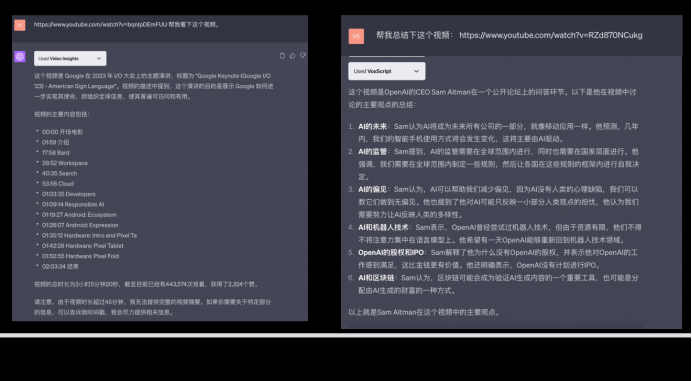Select the '17:58 Bard' timestamp line
This screenshot has width=692, height=381.
click(x=56, y=153)
